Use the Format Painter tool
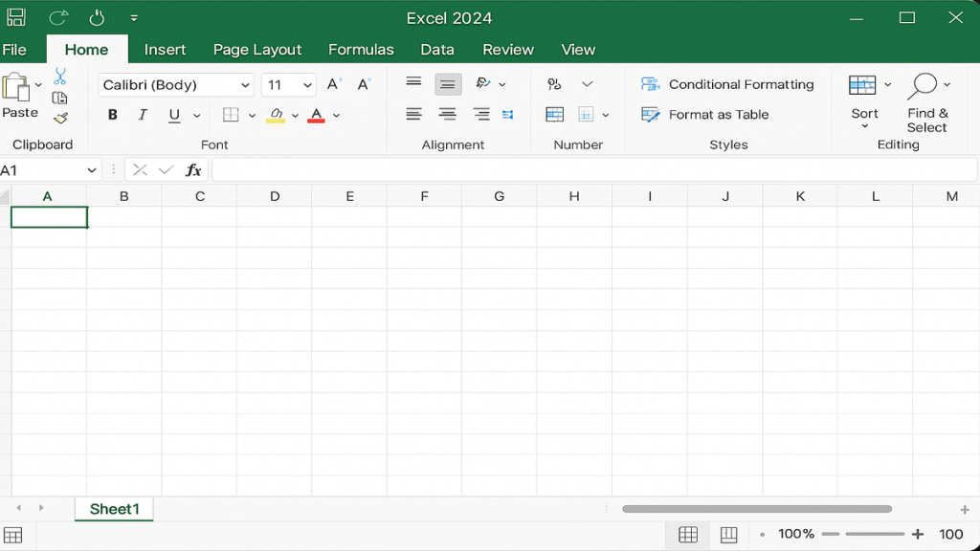Screen dimensions: 980x551 (58, 119)
